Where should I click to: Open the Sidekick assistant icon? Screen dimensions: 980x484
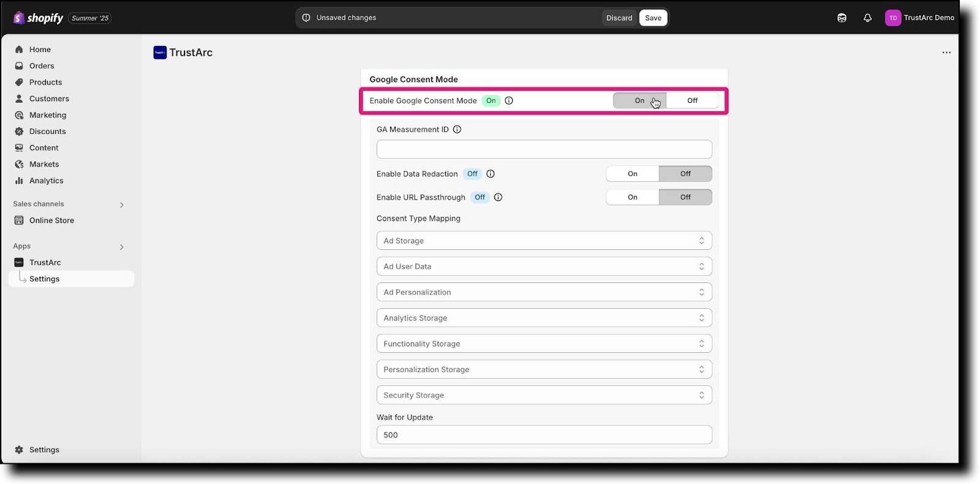(x=842, y=18)
